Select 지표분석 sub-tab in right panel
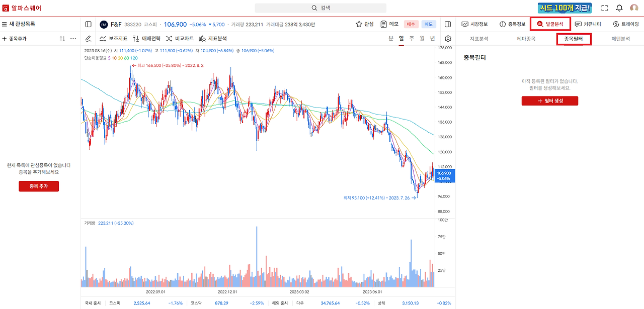Screen dimensions: 644x309 479,39
